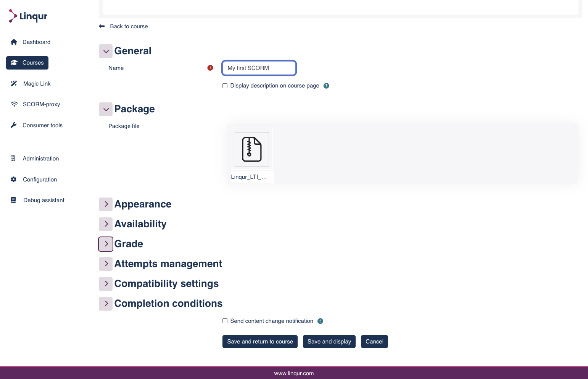This screenshot has height=379, width=588.
Task: Expand the Availability section
Action: point(106,224)
